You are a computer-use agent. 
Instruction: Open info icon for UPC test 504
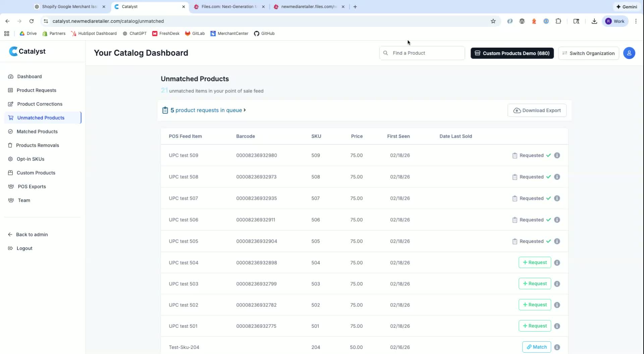click(557, 263)
